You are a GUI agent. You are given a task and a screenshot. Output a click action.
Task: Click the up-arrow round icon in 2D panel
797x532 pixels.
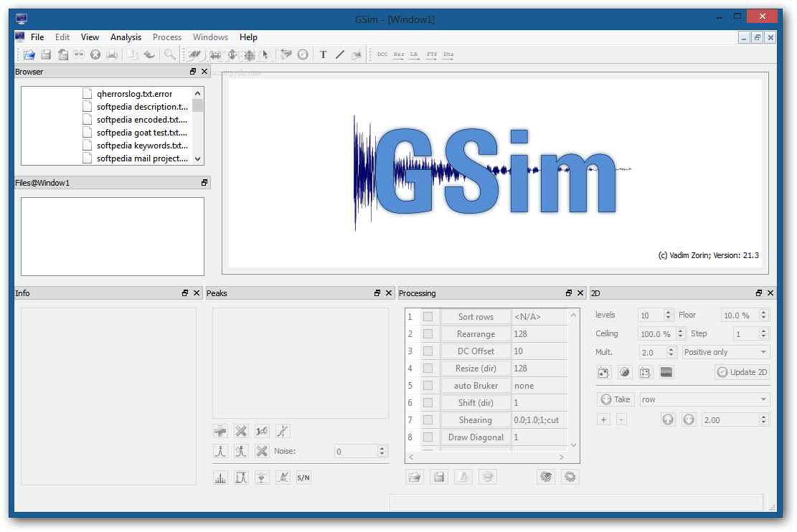click(667, 419)
